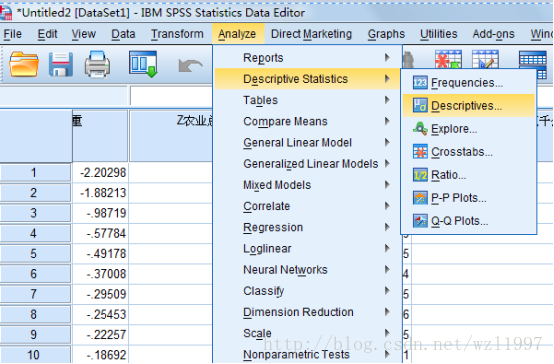Expand the Scale submenu
Screen dimensions: 554x364
308,333
